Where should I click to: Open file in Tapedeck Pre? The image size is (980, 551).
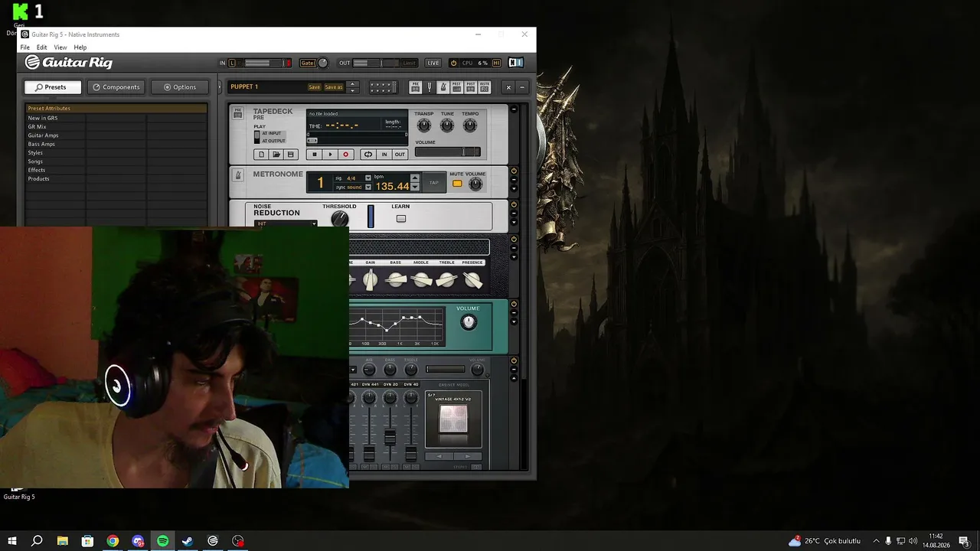click(x=276, y=155)
